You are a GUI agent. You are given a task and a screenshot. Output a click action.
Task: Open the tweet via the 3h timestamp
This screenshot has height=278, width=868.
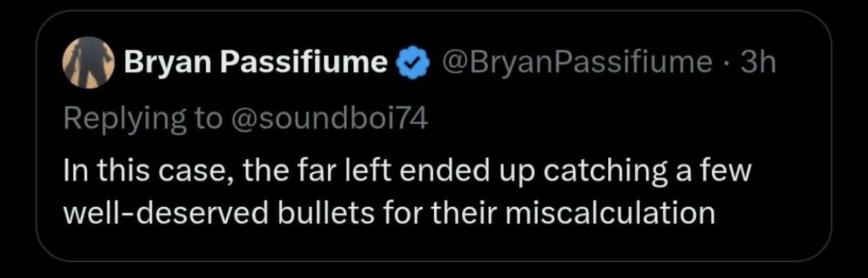tap(757, 64)
